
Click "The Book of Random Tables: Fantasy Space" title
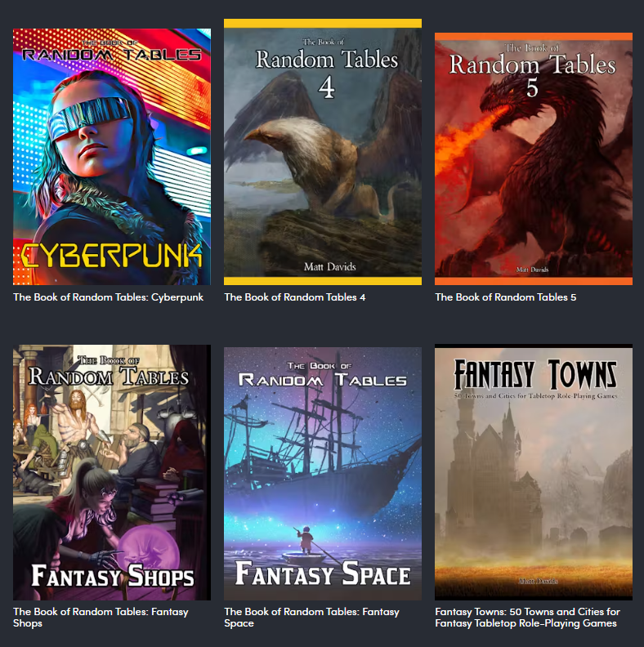[x=311, y=618]
